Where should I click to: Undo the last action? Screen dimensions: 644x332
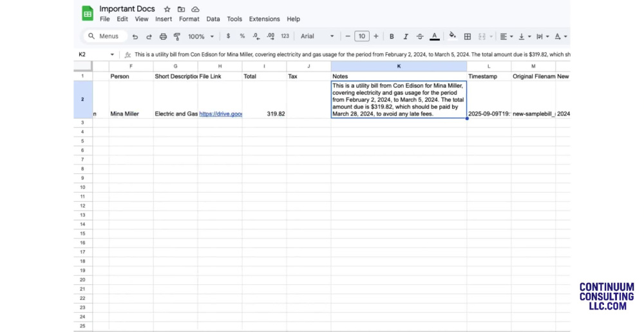click(135, 37)
